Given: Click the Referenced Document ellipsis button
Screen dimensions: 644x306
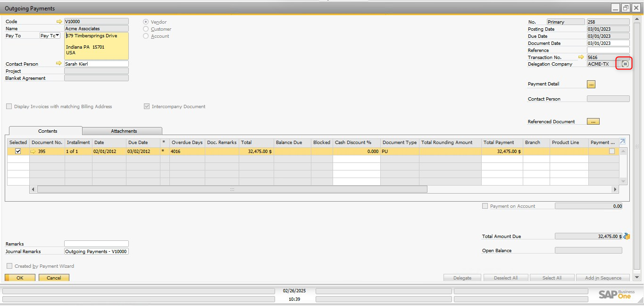Looking at the screenshot, I should [x=593, y=121].
